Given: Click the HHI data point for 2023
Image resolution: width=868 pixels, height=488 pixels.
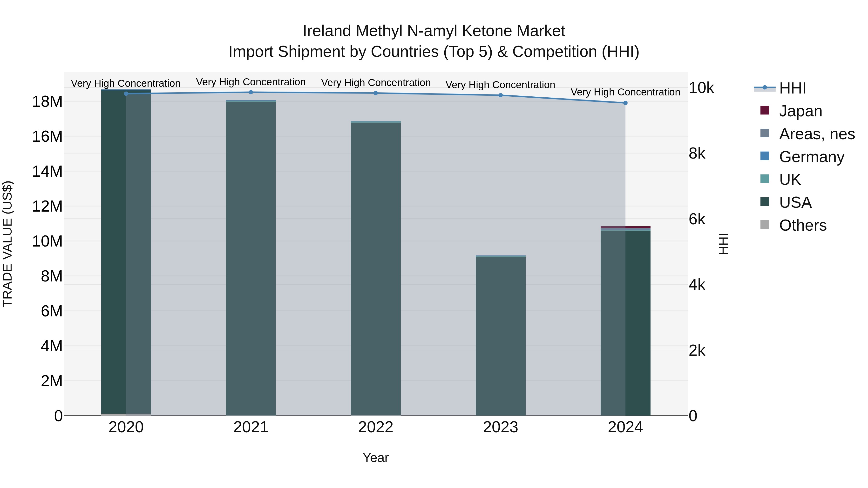Looking at the screenshot, I should [500, 95].
